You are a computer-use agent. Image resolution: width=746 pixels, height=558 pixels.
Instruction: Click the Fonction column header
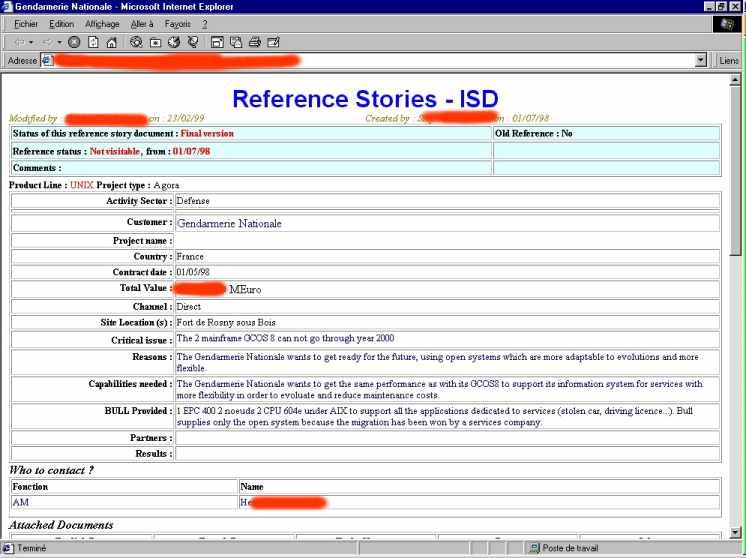click(30, 487)
